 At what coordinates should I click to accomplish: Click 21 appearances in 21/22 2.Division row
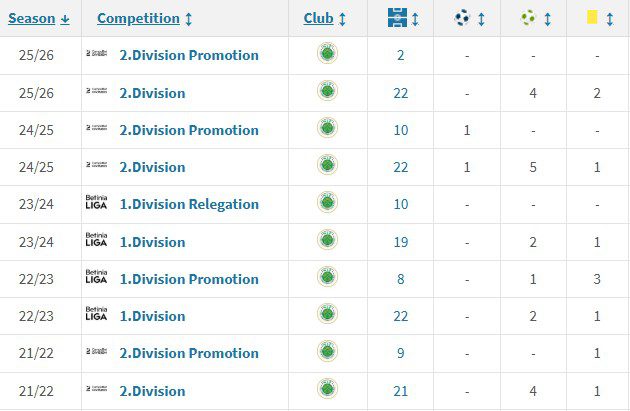point(400,391)
